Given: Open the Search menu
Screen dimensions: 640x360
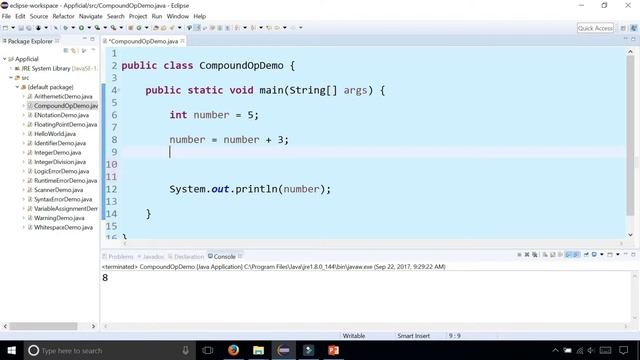Looking at the screenshot, I should pyautogui.click(x=116, y=16).
